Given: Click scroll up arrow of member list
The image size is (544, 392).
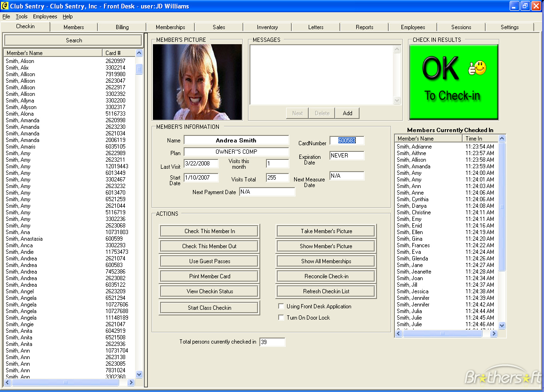Looking at the screenshot, I should (x=139, y=53).
